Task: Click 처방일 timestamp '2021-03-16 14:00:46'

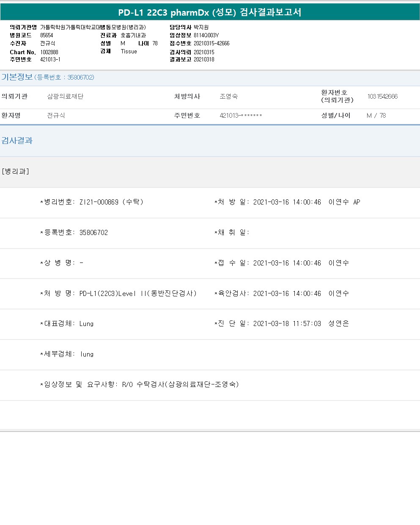Action: 287,202
